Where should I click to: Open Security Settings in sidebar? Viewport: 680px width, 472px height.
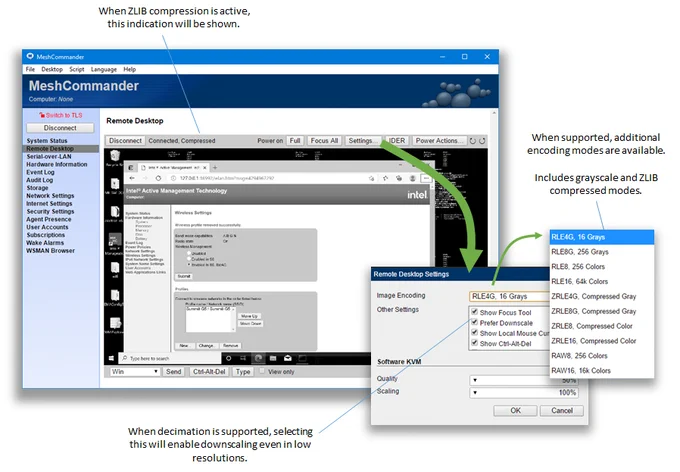click(50, 211)
